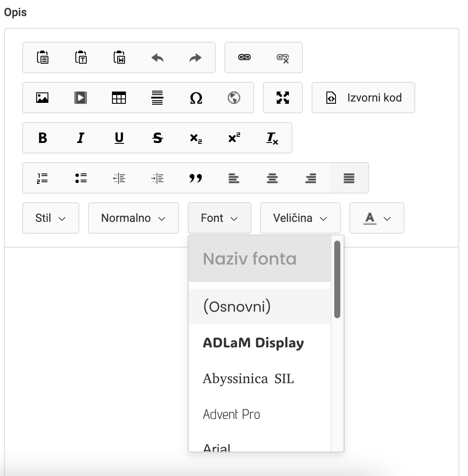
Task: Align the text left
Action: click(x=234, y=178)
